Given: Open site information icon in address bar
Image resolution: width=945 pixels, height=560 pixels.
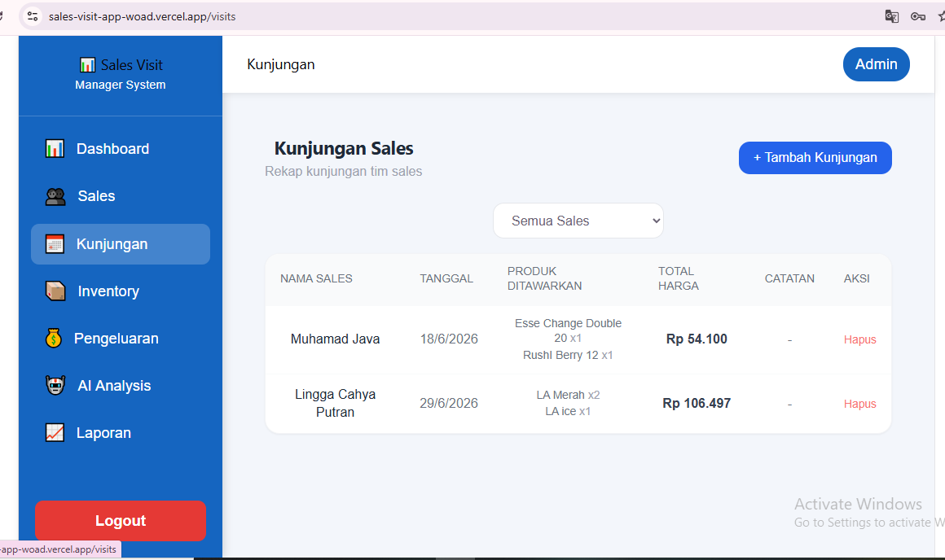Looking at the screenshot, I should [x=33, y=16].
